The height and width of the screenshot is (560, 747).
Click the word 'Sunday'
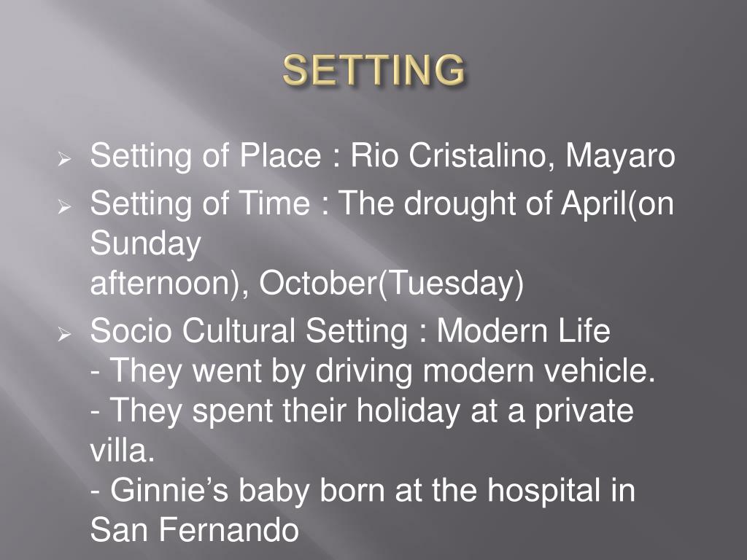pos(145,244)
